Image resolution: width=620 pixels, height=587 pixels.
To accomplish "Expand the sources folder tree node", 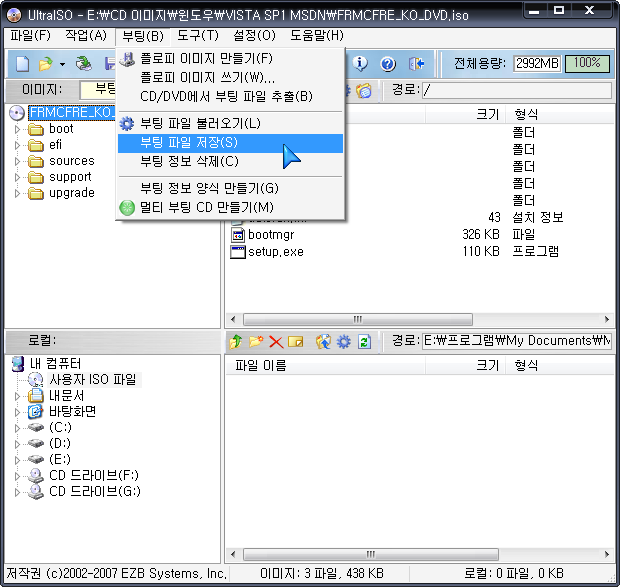I will [x=17, y=161].
